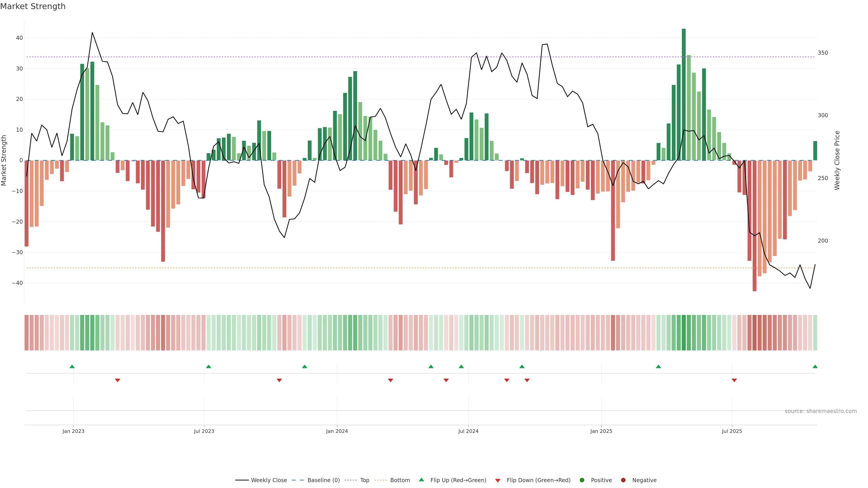Image resolution: width=868 pixels, height=488 pixels.
Task: Click the Flip Down legend triangle icon
Action: pos(498,481)
